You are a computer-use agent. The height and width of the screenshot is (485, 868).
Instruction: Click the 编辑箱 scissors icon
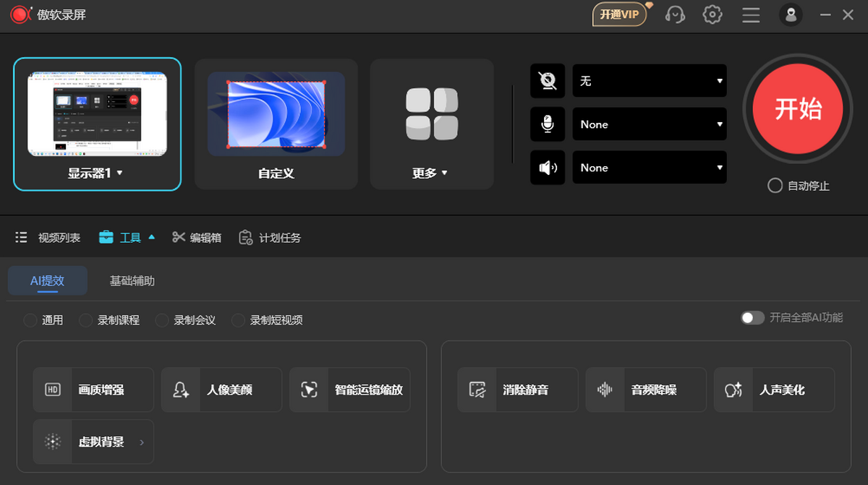(179, 237)
